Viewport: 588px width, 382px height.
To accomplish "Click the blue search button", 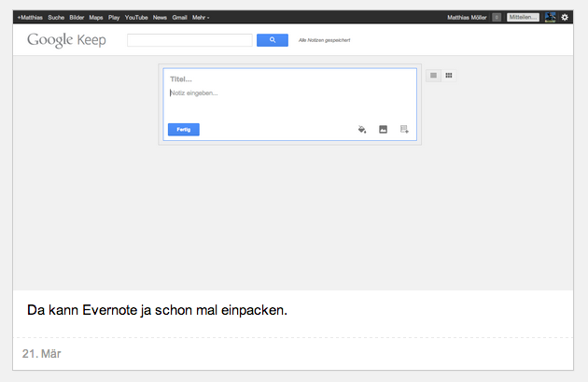I will coord(273,40).
